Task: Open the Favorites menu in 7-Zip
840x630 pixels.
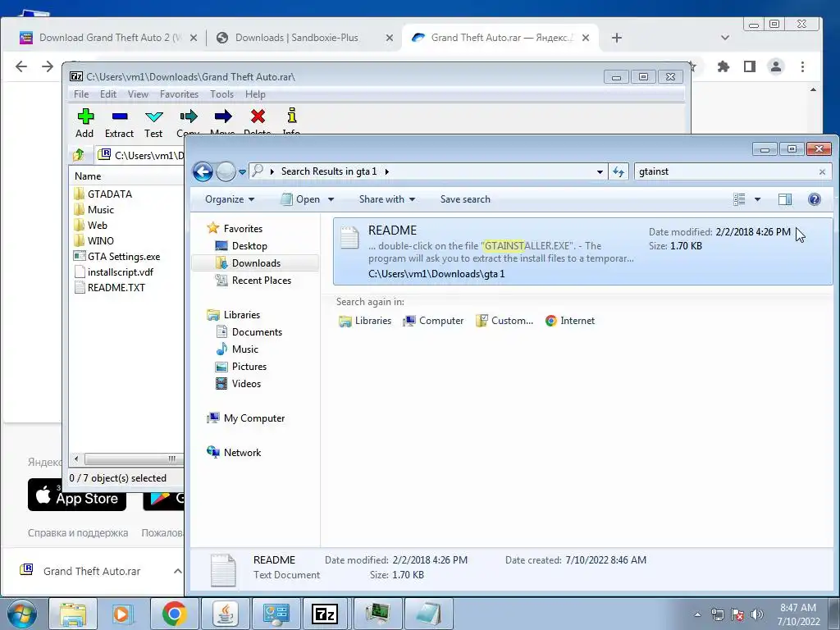Action: coord(179,94)
